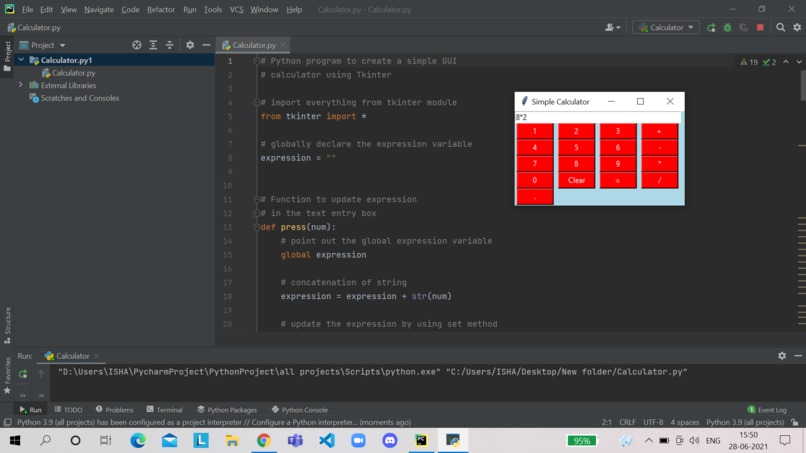Open Project panel options gear
The width and height of the screenshot is (806, 453).
[x=190, y=45]
